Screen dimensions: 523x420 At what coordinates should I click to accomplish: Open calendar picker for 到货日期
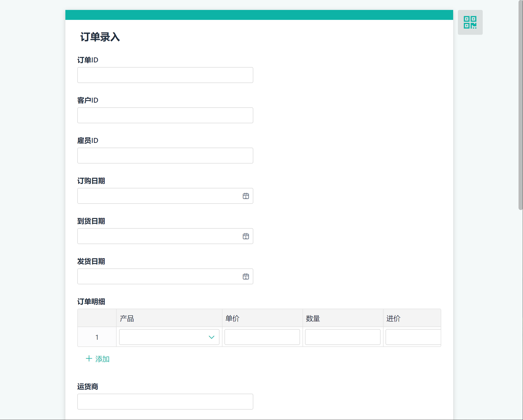tap(246, 236)
